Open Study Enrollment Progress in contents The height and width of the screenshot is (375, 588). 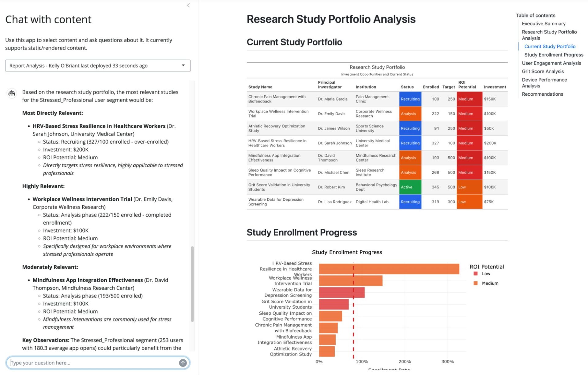[554, 55]
